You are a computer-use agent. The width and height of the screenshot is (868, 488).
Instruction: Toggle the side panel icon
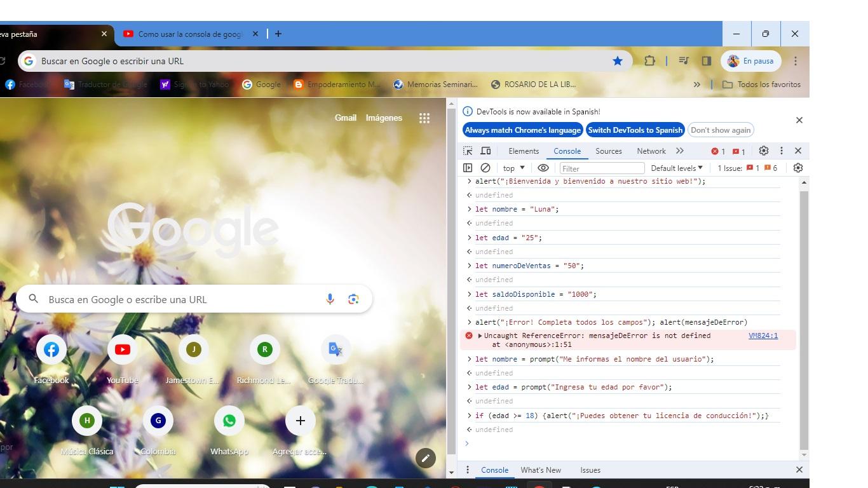pyautogui.click(x=706, y=61)
